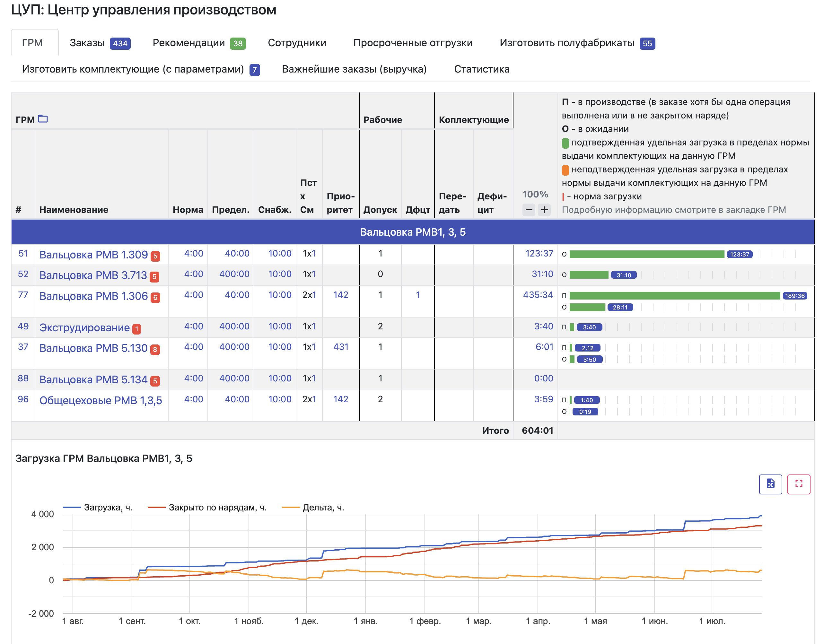Viewport: 824px width, 644px height.
Task: Click red badge 1 beside Экструдирование
Action: tap(136, 329)
